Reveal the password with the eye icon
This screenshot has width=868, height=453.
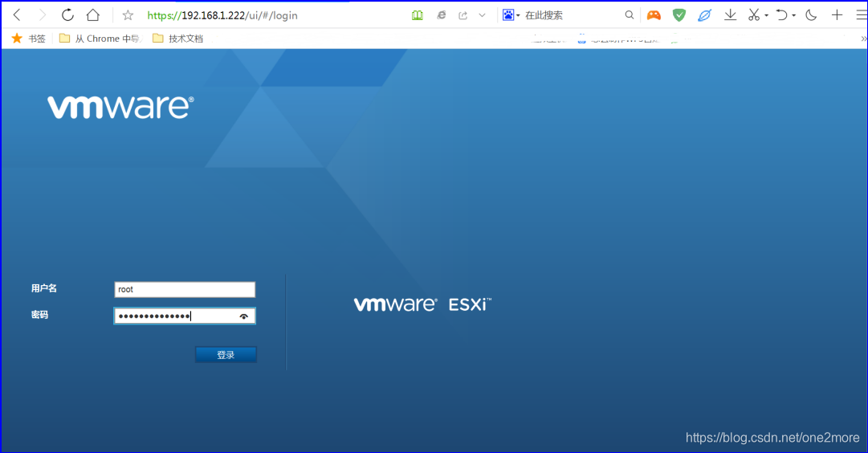click(x=243, y=316)
